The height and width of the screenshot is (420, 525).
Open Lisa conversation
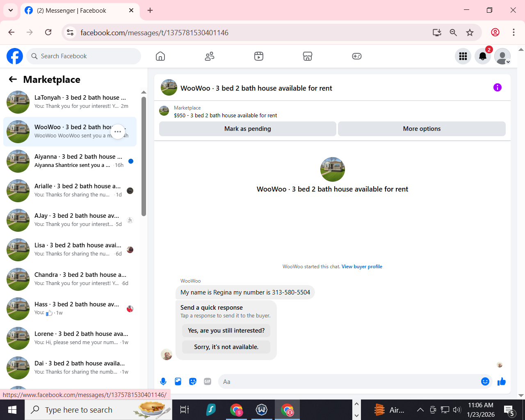(70, 250)
